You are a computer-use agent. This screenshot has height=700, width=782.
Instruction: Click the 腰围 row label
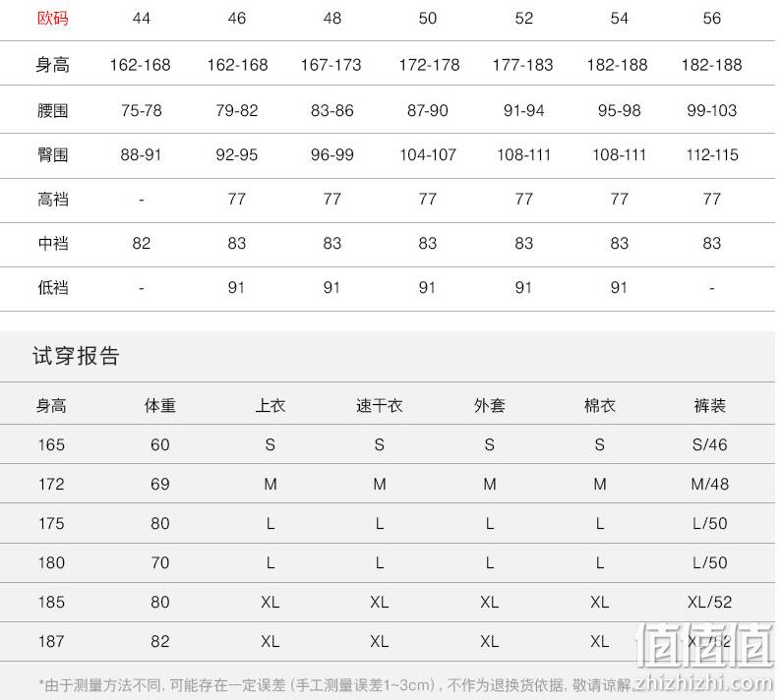[52, 110]
